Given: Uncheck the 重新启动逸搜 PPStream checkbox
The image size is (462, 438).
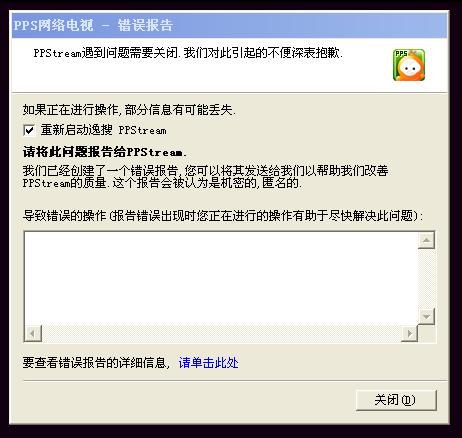Looking at the screenshot, I should tap(29, 130).
